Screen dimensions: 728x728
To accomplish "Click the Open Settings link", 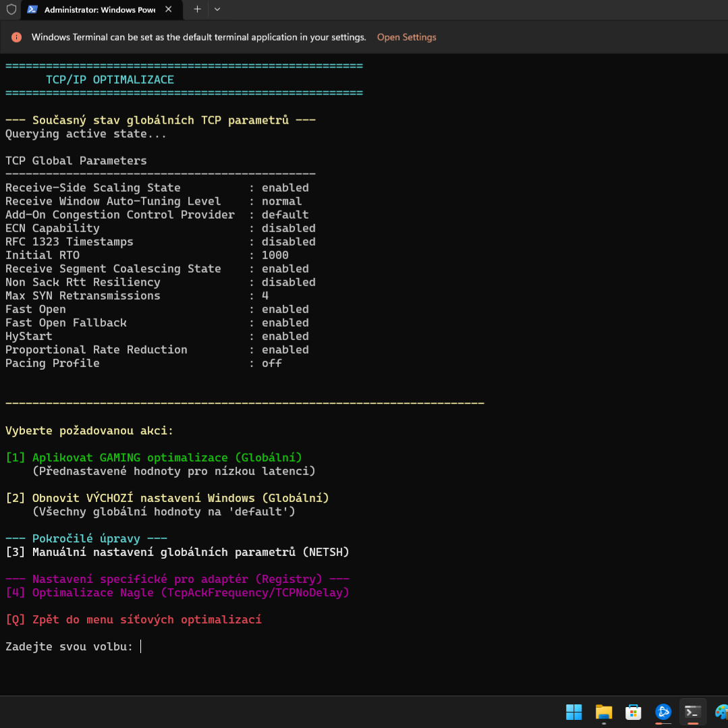I will [406, 38].
